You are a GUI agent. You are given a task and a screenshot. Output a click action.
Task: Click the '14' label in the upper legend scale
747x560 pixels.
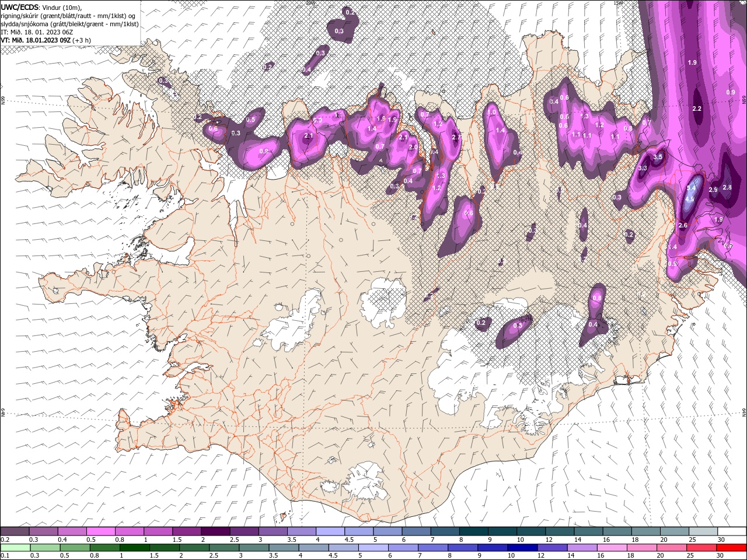point(578,540)
